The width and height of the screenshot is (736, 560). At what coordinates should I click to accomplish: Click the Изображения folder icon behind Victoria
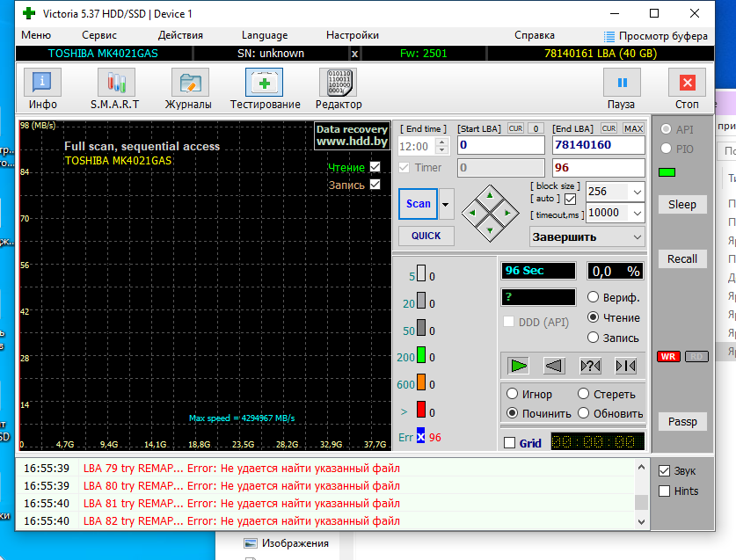click(251, 543)
